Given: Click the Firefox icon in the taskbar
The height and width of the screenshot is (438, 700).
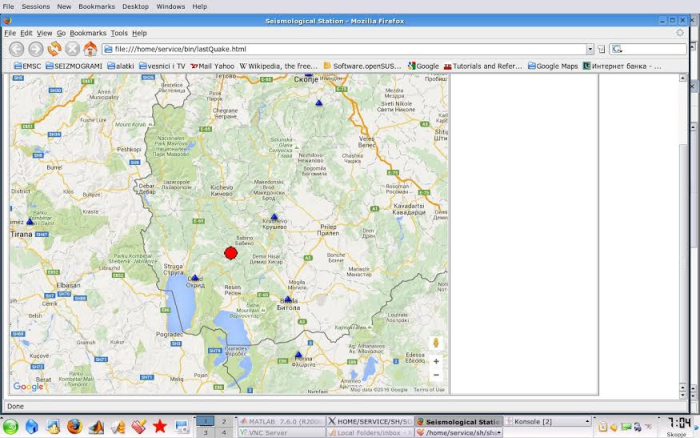Looking at the screenshot, I should (x=75, y=427).
